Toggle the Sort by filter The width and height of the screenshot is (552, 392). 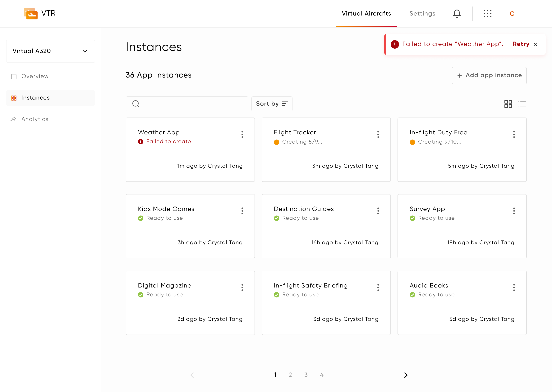tap(272, 104)
